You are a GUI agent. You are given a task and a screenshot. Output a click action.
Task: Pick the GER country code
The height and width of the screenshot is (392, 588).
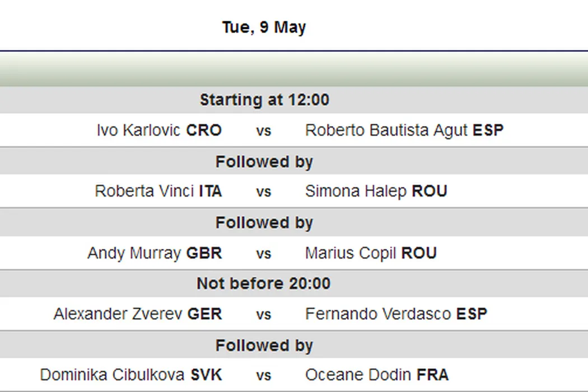pyautogui.click(x=204, y=314)
